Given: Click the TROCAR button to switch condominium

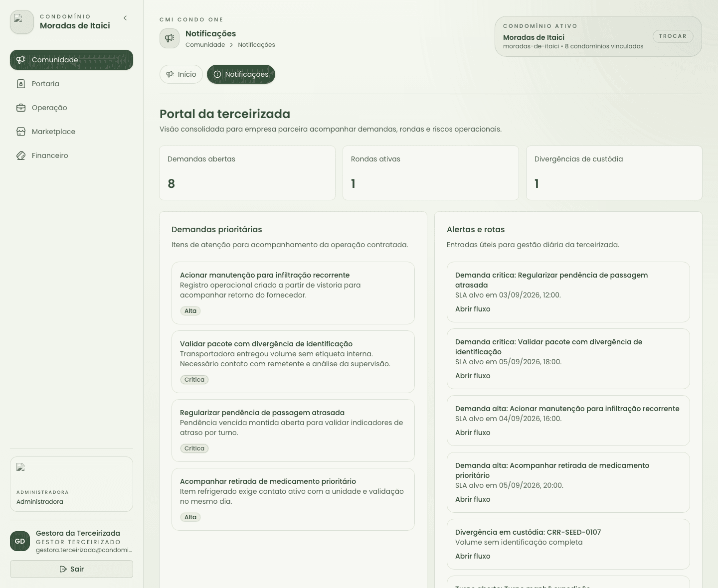Looking at the screenshot, I should (x=673, y=36).
